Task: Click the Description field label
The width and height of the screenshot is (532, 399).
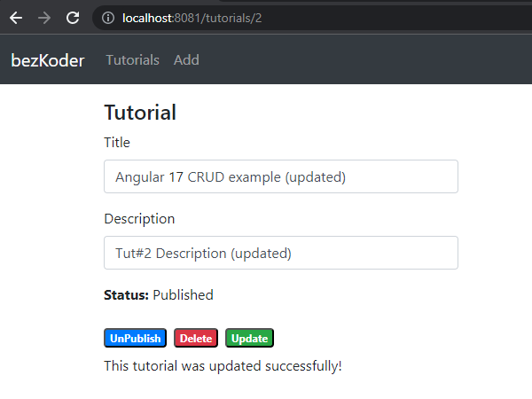Action: pos(139,219)
